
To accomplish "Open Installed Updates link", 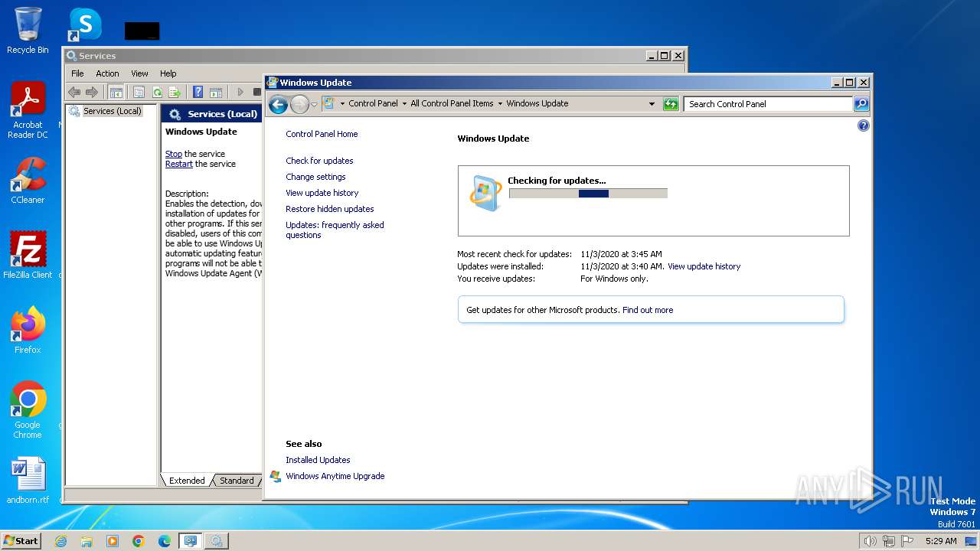I will tap(318, 460).
